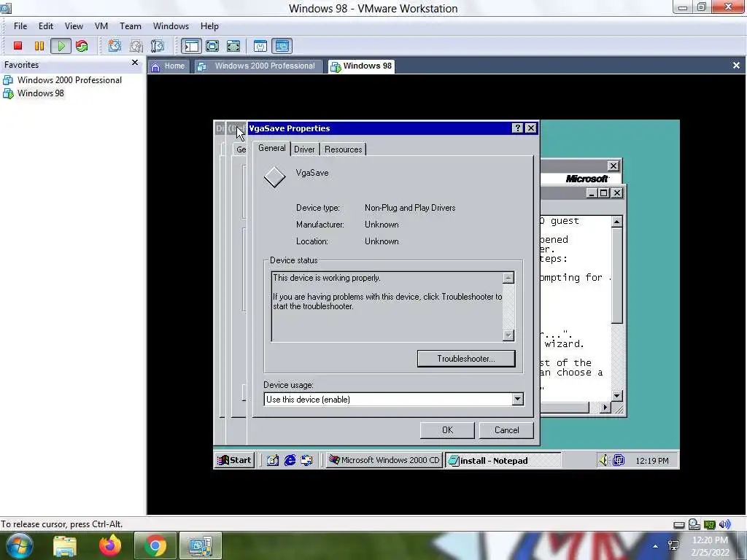Show hidden icons arrow in host tray
Screen dimensions: 747x560
click(x=656, y=546)
